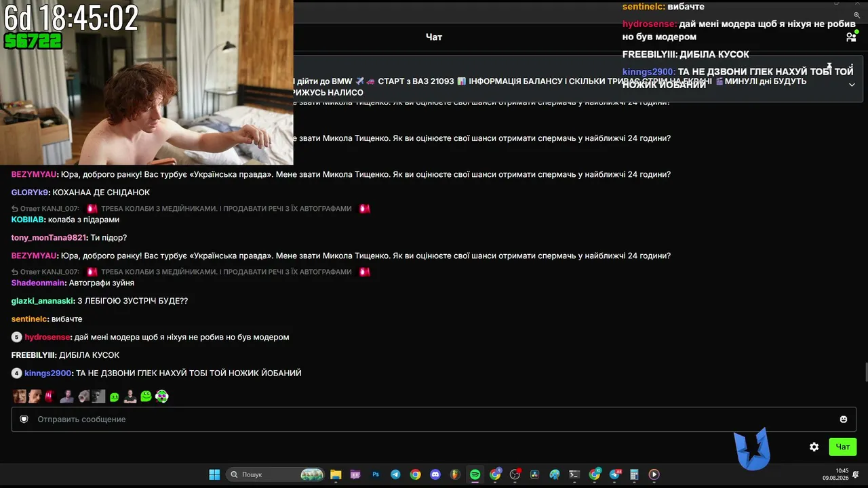Screen dimensions: 868x488
Task: Click username FREEBILYIII in main chat list
Action: click(33, 355)
